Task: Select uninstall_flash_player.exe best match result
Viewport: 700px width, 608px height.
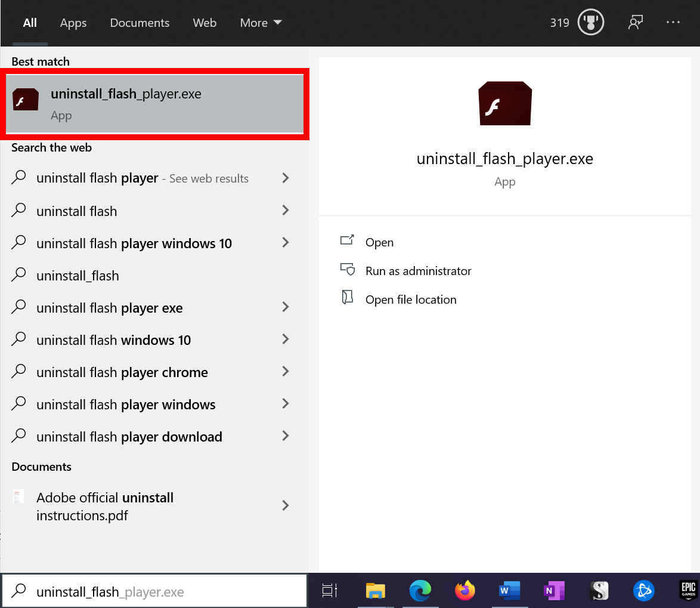Action: [x=154, y=104]
